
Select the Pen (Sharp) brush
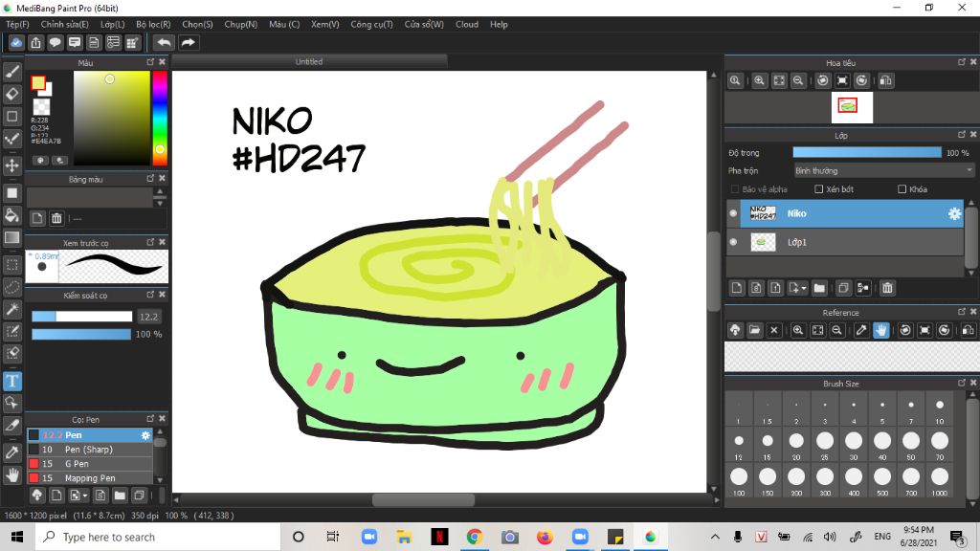click(x=90, y=450)
